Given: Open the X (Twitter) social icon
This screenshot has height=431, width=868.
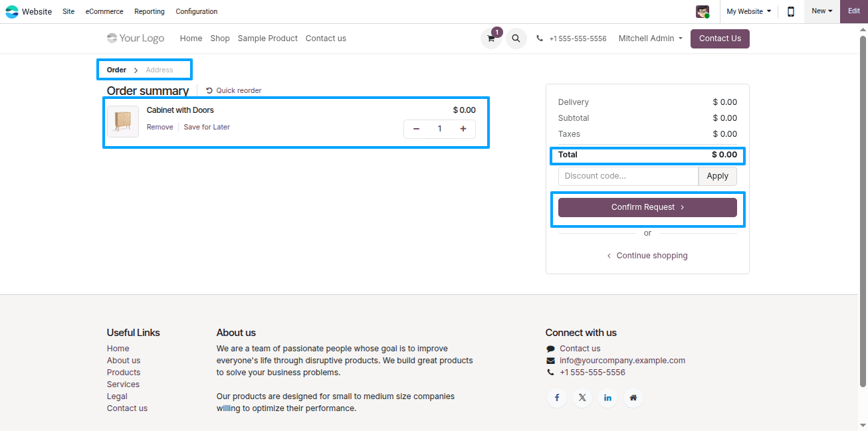Looking at the screenshot, I should 582,398.
